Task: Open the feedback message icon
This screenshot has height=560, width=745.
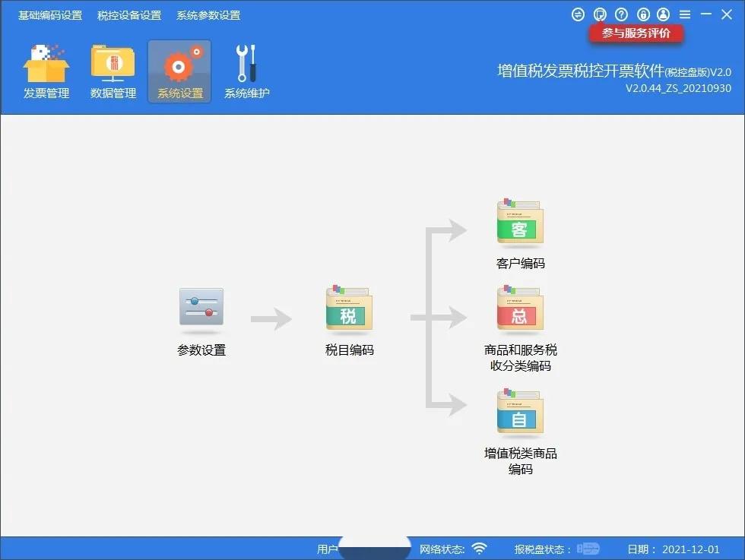Action: [x=600, y=14]
